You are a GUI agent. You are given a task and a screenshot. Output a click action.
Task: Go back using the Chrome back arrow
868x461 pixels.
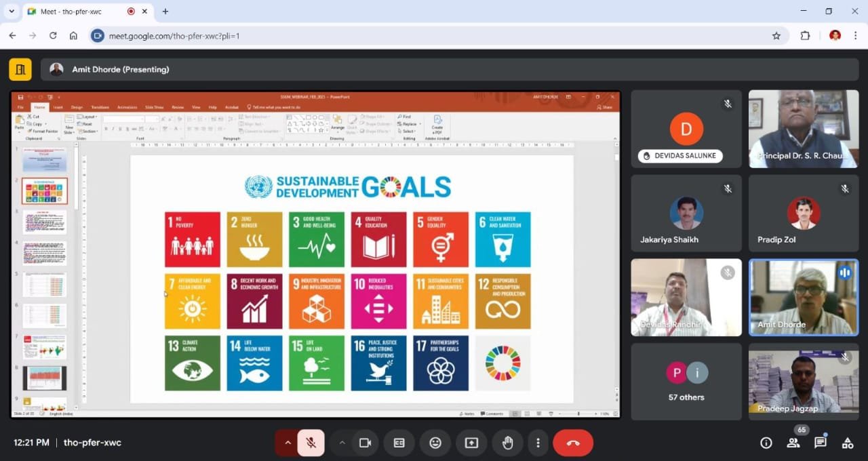(x=12, y=36)
